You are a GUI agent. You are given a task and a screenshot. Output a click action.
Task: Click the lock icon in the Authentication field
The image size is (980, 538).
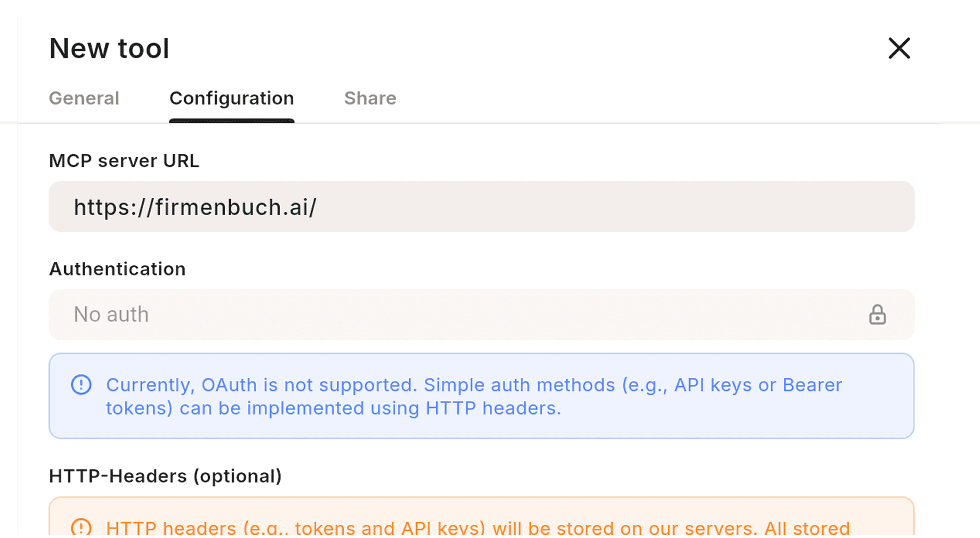click(877, 314)
